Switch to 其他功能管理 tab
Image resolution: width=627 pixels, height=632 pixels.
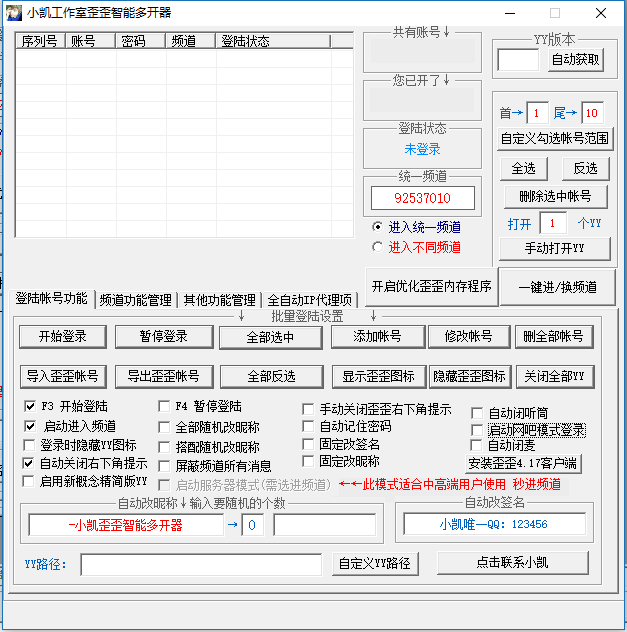(220, 300)
